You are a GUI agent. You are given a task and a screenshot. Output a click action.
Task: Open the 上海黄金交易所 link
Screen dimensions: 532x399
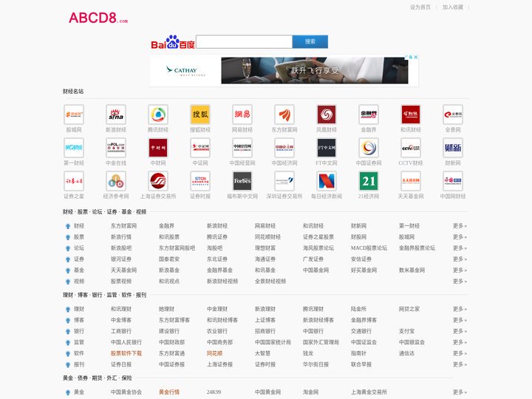369,392
